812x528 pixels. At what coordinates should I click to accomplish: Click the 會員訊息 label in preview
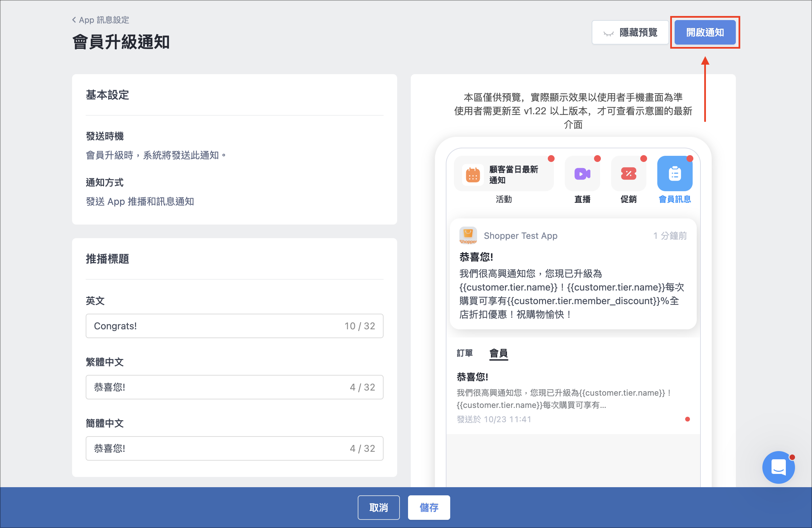[x=675, y=199]
